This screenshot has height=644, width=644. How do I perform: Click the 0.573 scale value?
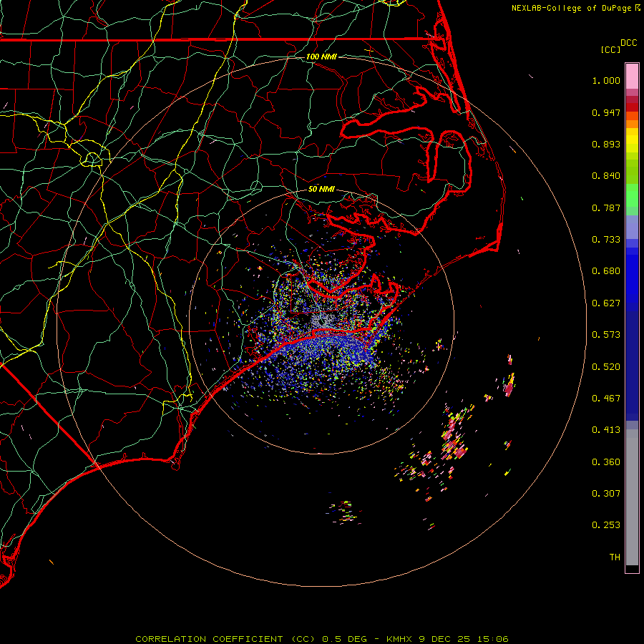point(606,335)
